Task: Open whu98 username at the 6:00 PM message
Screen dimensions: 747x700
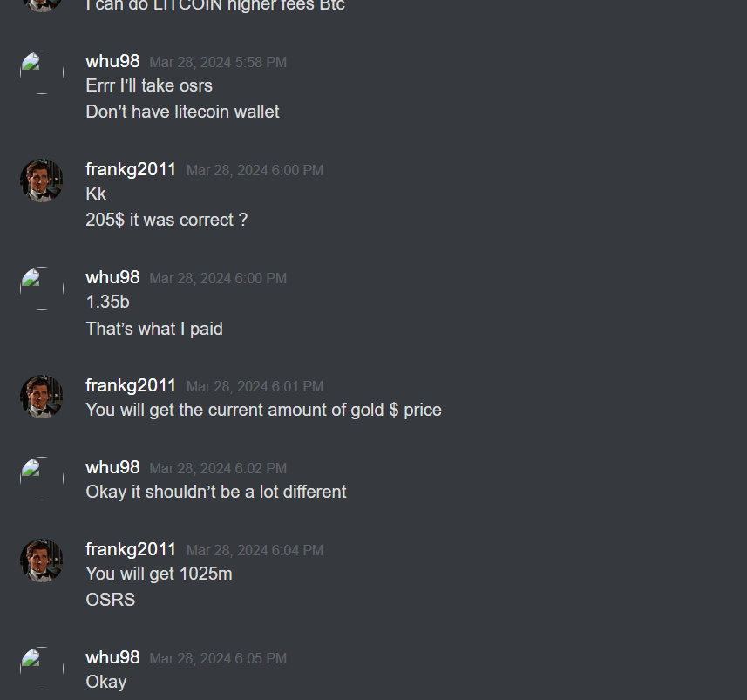Action: 113,278
